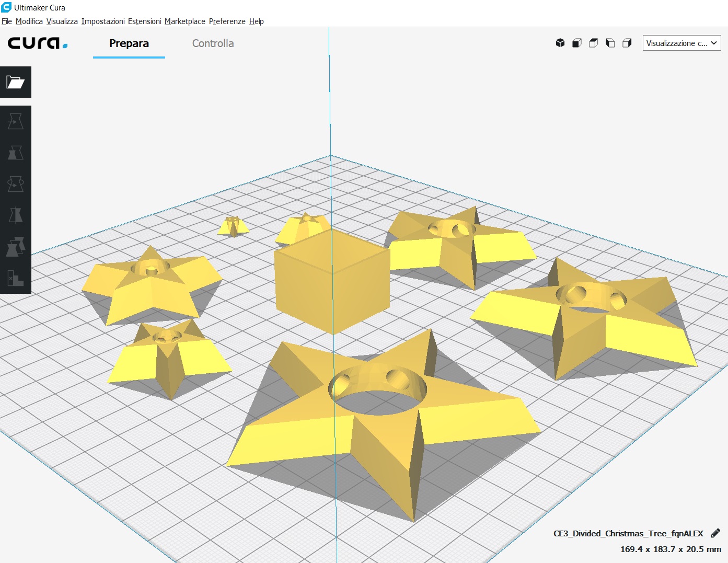
Task: Click the Cura logo
Action: pos(38,43)
